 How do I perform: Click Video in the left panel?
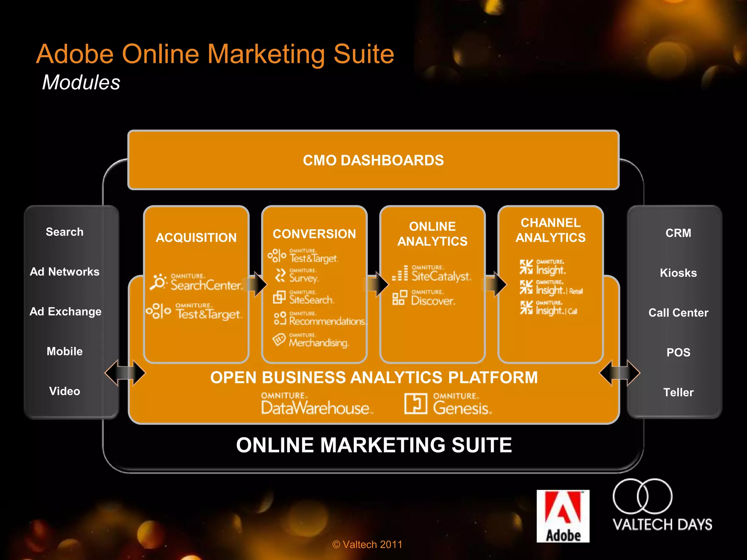click(x=65, y=391)
